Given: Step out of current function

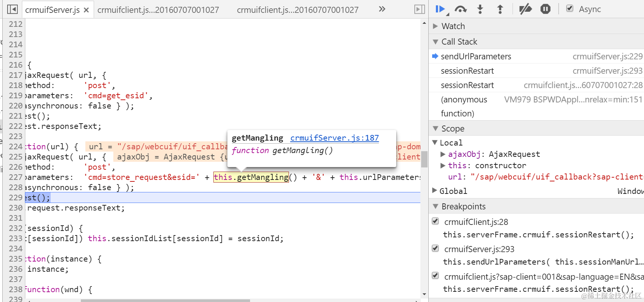Looking at the screenshot, I should pyautogui.click(x=500, y=9).
